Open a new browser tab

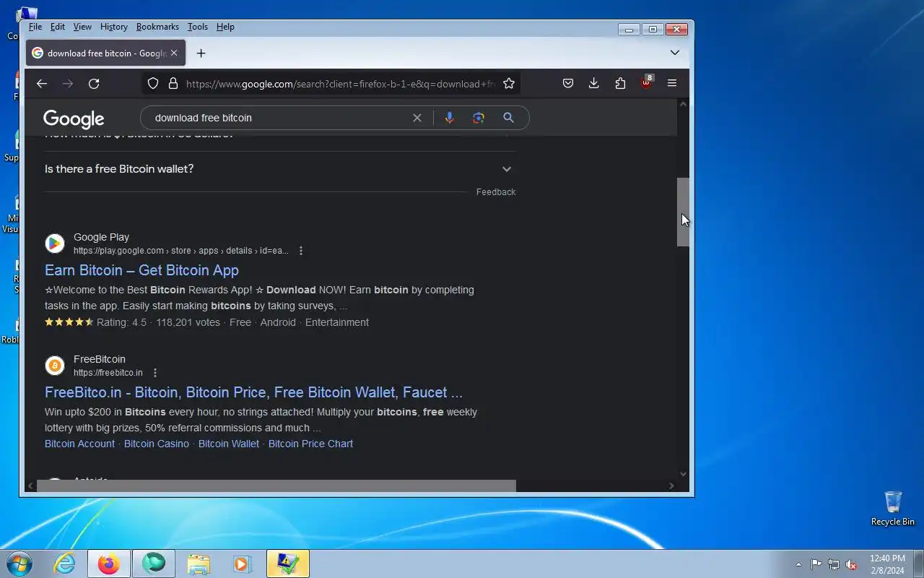(201, 53)
